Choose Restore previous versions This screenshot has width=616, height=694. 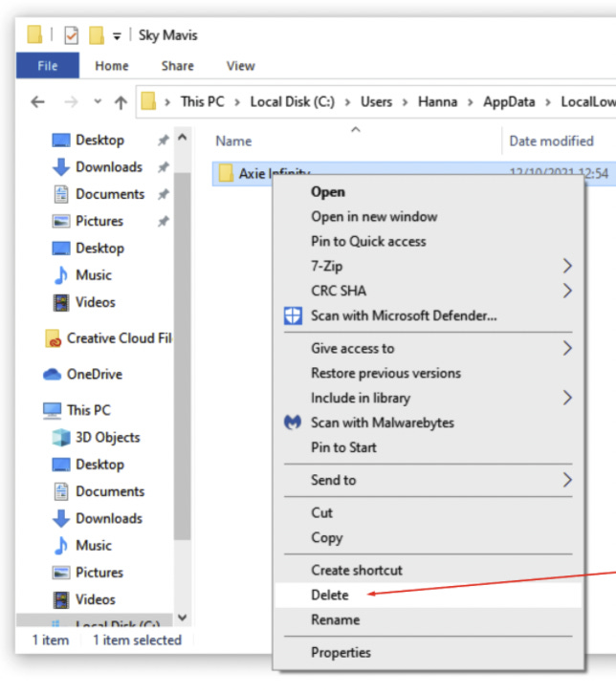coord(428,373)
